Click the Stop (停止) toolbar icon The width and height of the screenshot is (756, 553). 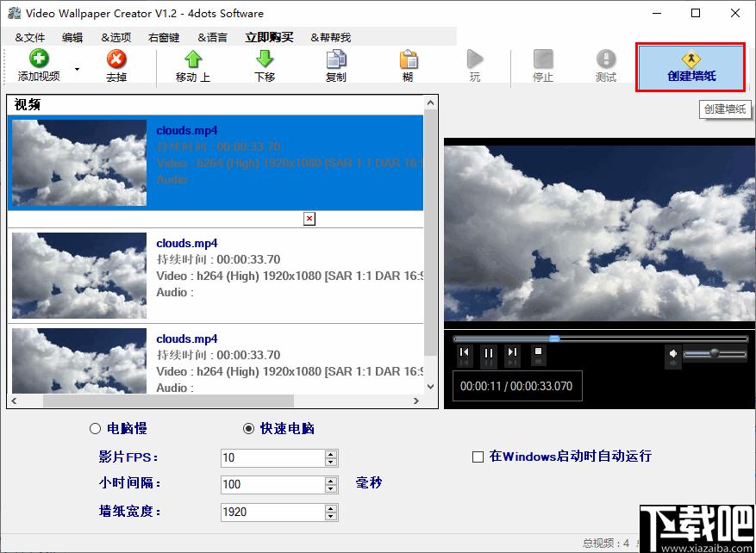coord(543,59)
